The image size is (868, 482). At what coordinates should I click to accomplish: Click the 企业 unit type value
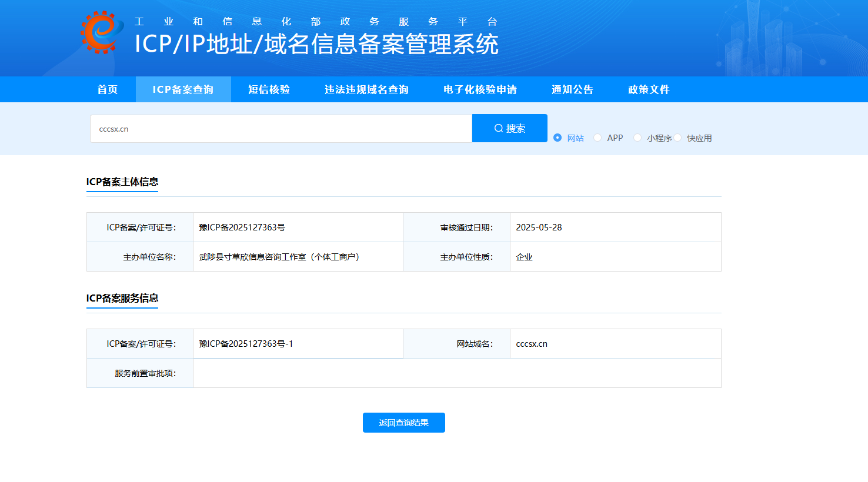(x=524, y=257)
